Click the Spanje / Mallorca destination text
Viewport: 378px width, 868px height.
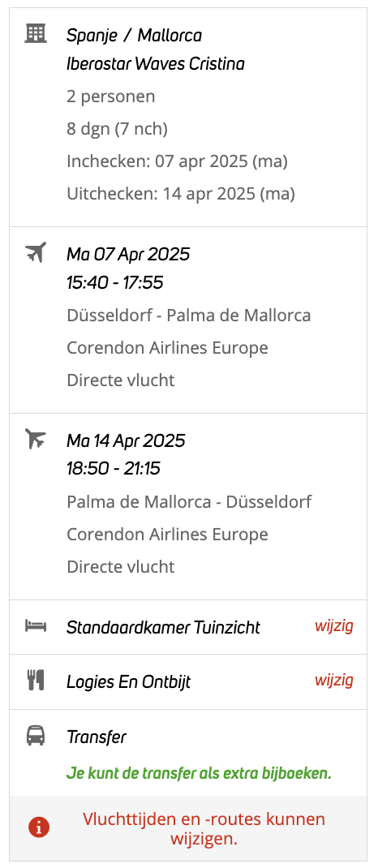[x=134, y=36]
